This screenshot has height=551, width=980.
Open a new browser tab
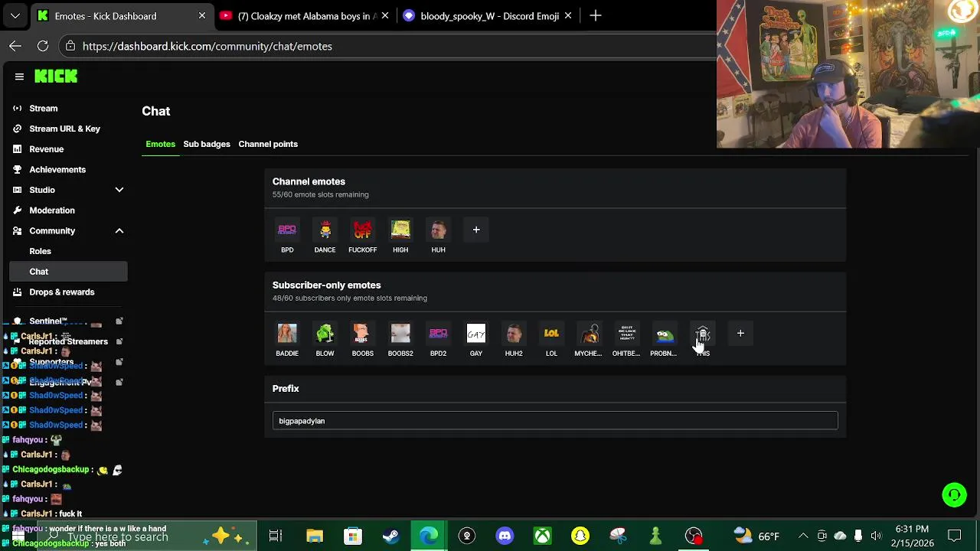596,15
